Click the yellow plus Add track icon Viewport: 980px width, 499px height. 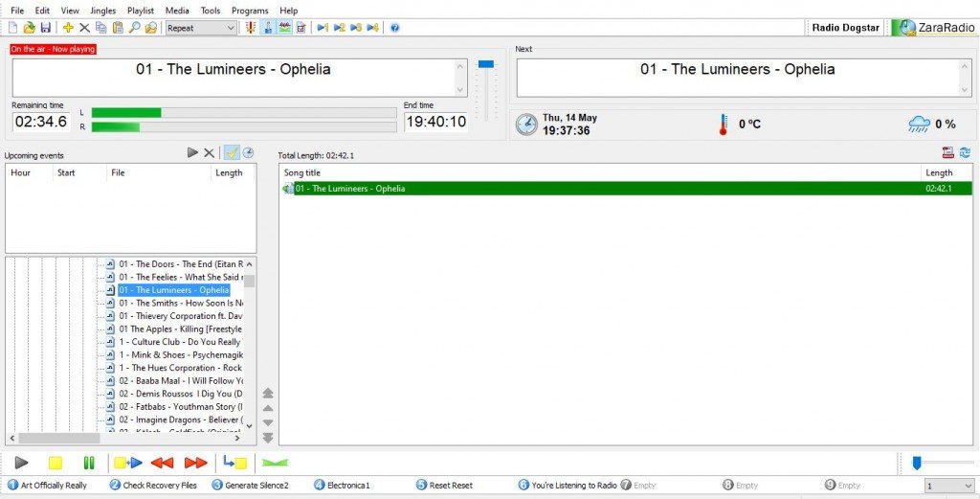[68, 28]
